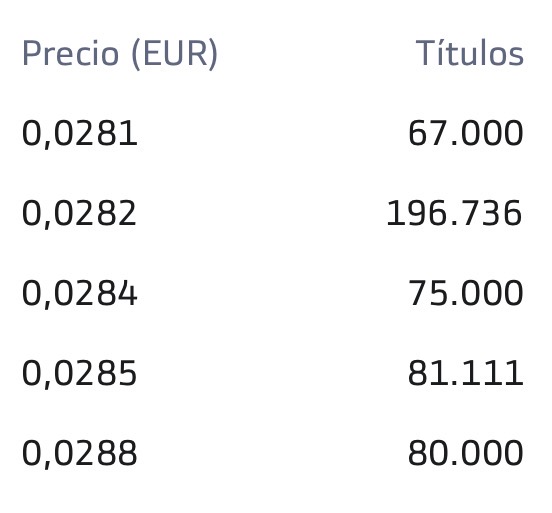Click the 81.111 títulos quantity

click(x=465, y=373)
